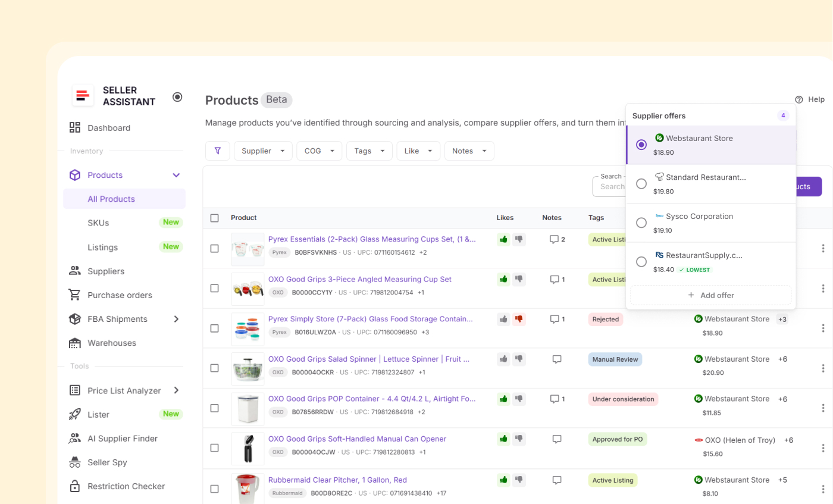The width and height of the screenshot is (833, 504).
Task: Open the Tags filter dropdown
Action: pyautogui.click(x=369, y=151)
